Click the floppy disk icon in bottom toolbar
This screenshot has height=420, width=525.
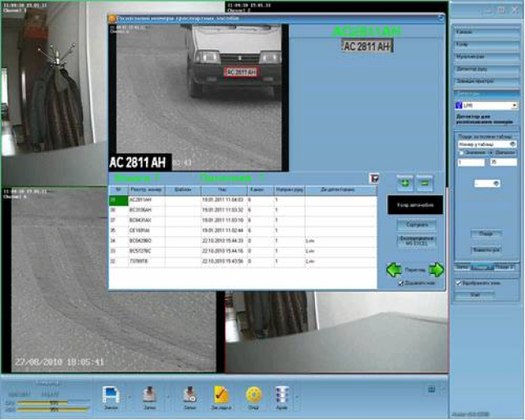point(112,395)
